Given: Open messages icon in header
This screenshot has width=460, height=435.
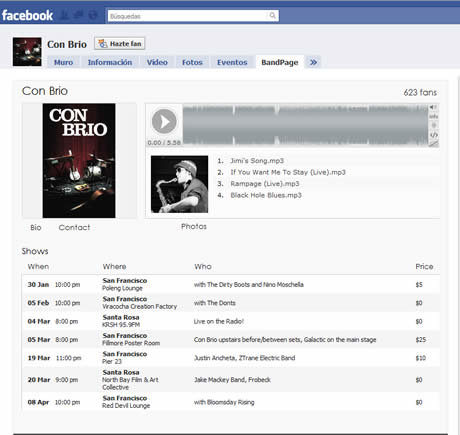Looking at the screenshot, I should tap(79, 15).
